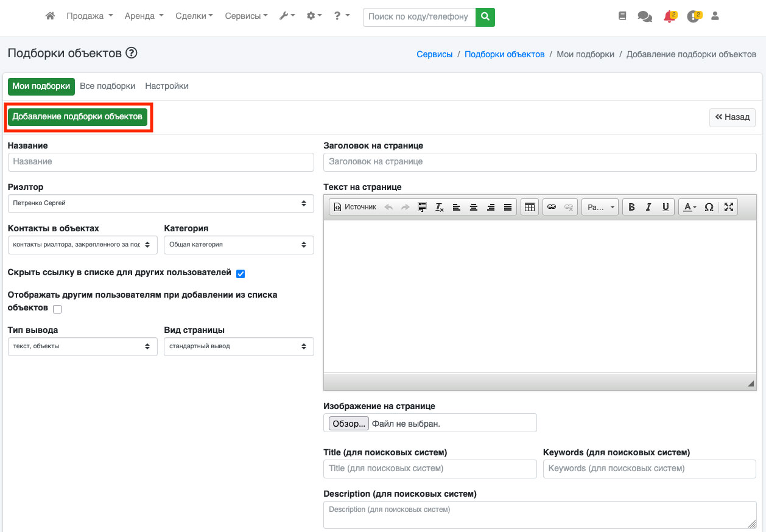Uncheck 'Скрыть ссылку в списке' checkbox
766x532 pixels.
click(x=241, y=274)
